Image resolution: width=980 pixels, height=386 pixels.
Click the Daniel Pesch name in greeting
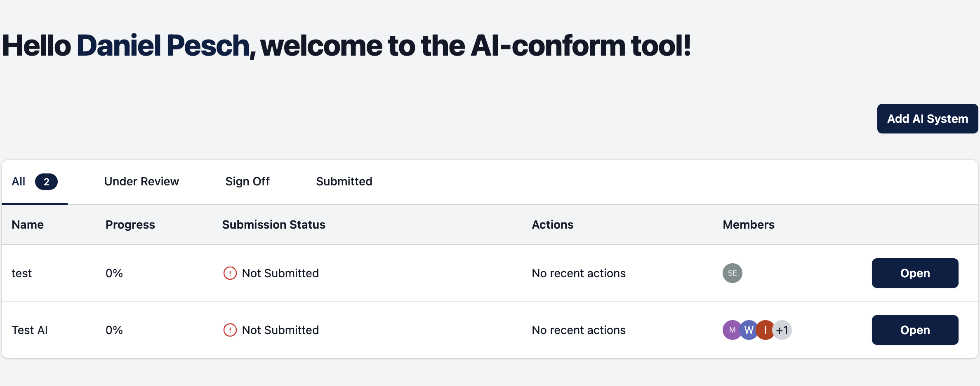pos(163,45)
